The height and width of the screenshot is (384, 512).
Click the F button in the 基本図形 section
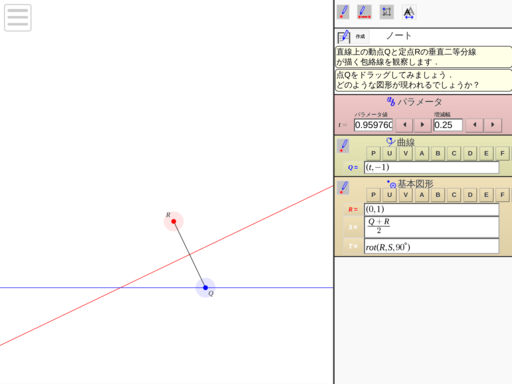pos(502,195)
